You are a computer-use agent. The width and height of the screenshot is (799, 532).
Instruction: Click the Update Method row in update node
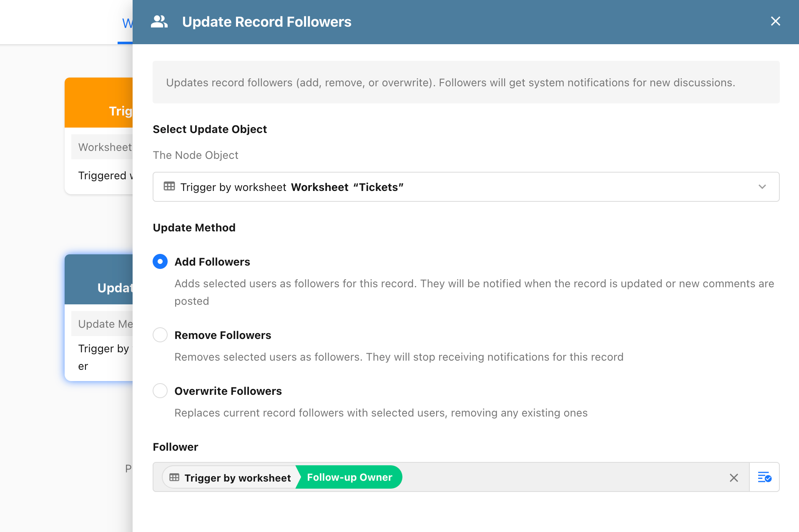(x=102, y=324)
